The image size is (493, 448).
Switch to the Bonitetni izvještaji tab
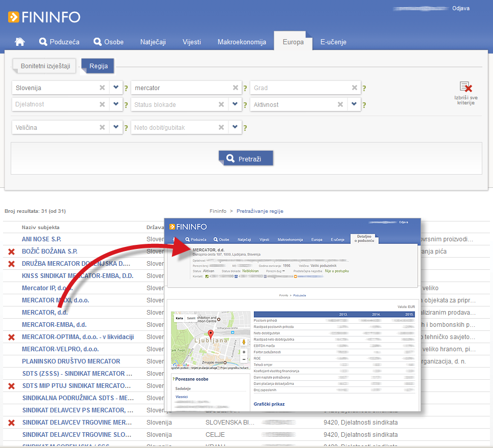coord(45,66)
